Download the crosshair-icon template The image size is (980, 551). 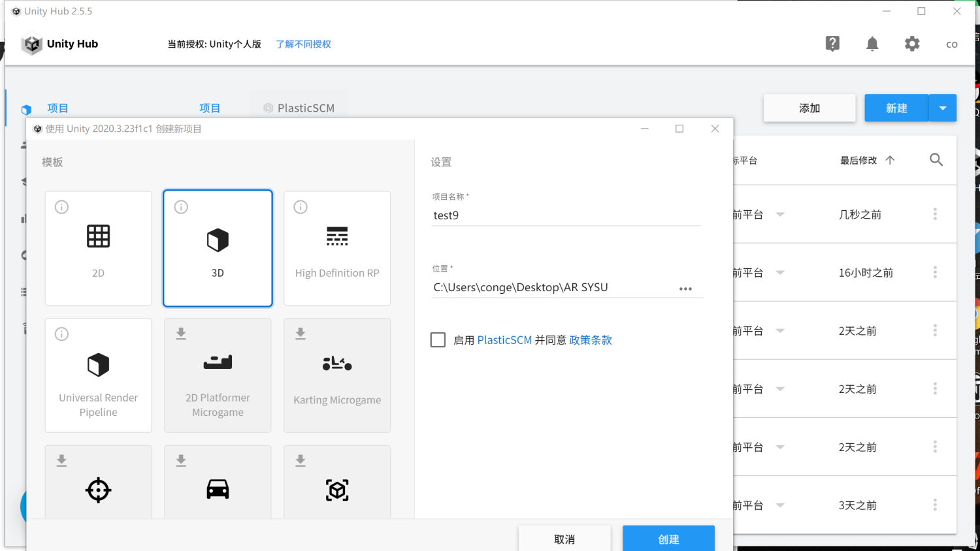(61, 461)
